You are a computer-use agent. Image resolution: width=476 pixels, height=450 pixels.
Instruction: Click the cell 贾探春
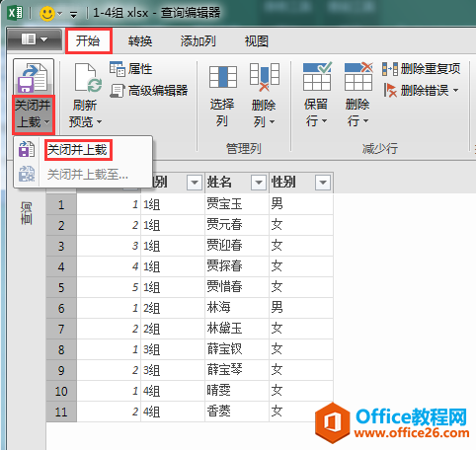point(237,266)
